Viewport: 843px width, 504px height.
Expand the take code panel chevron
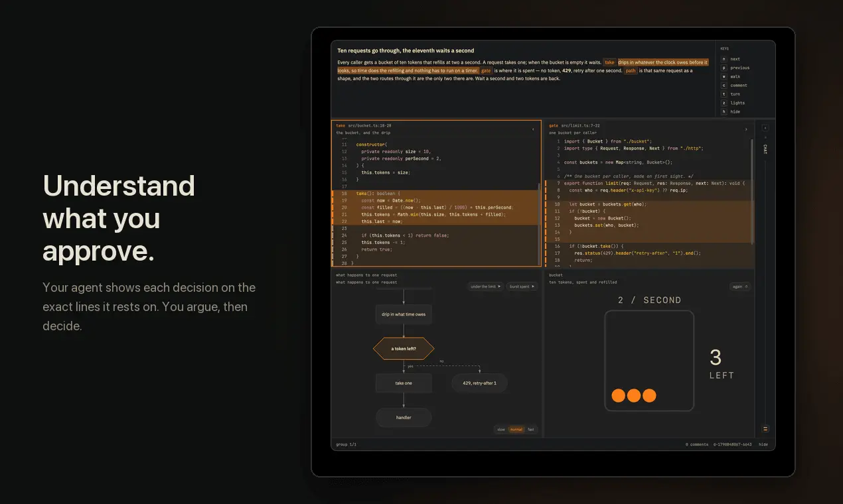[533, 129]
